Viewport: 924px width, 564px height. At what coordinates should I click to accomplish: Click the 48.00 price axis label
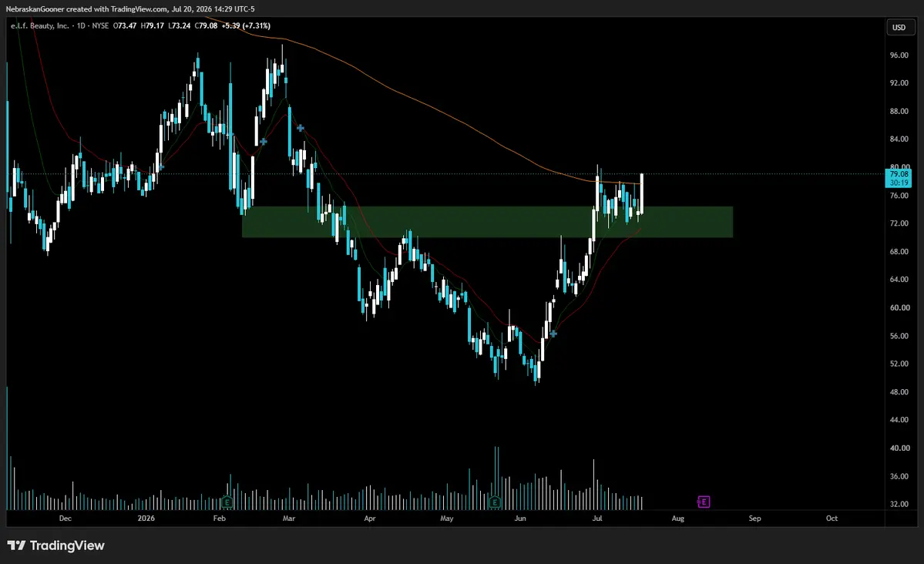click(899, 392)
